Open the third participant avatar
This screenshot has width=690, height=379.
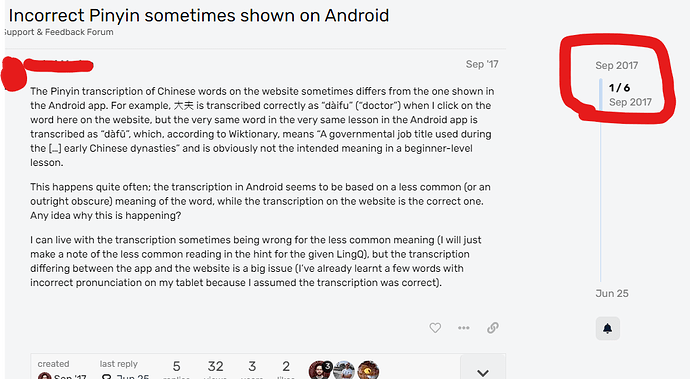368,371
